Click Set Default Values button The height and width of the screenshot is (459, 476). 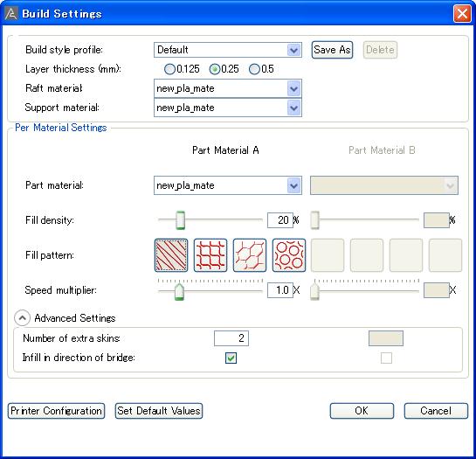pyautogui.click(x=159, y=411)
